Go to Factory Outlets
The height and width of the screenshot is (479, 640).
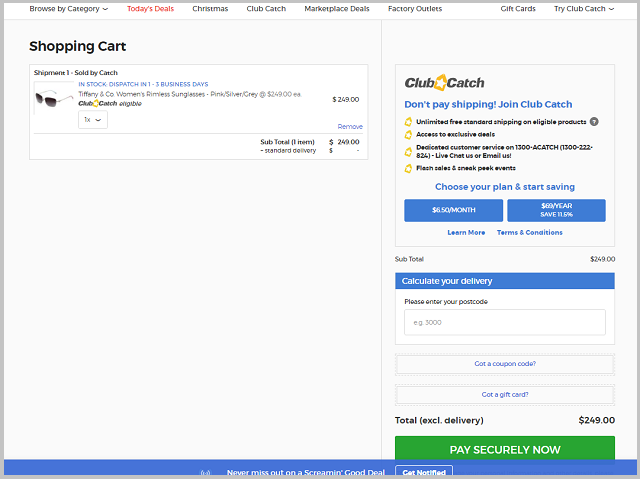click(x=415, y=9)
